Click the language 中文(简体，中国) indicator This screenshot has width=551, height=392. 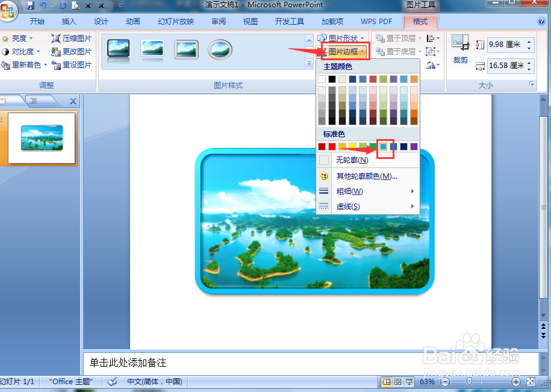coord(155,382)
